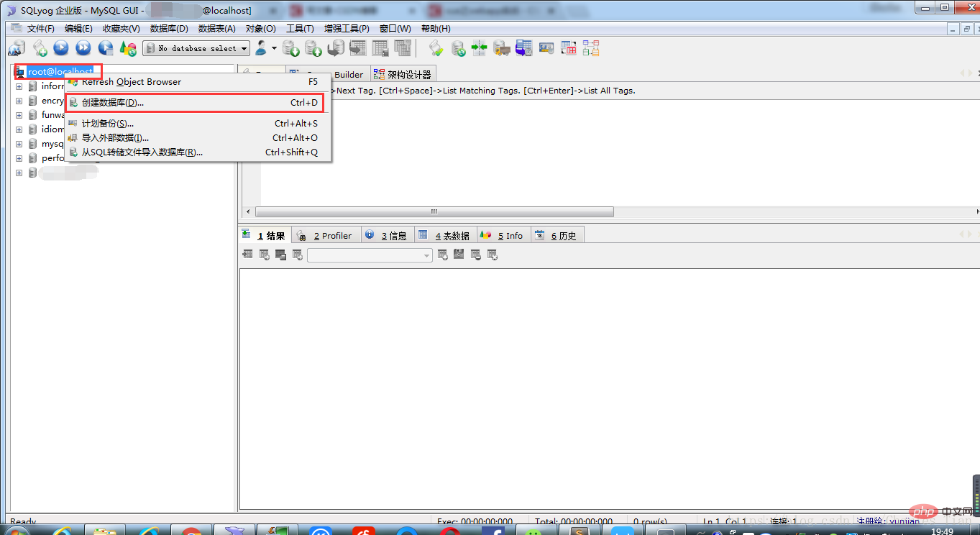The width and height of the screenshot is (980, 535).
Task: Expand the 'funwa' database node
Action: pyautogui.click(x=19, y=115)
